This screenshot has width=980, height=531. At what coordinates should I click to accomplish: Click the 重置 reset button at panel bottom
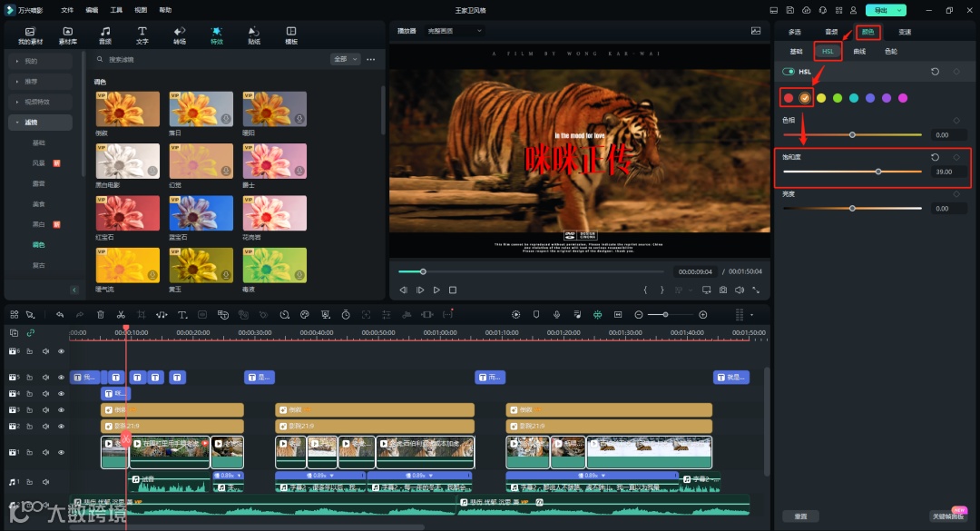(x=800, y=516)
